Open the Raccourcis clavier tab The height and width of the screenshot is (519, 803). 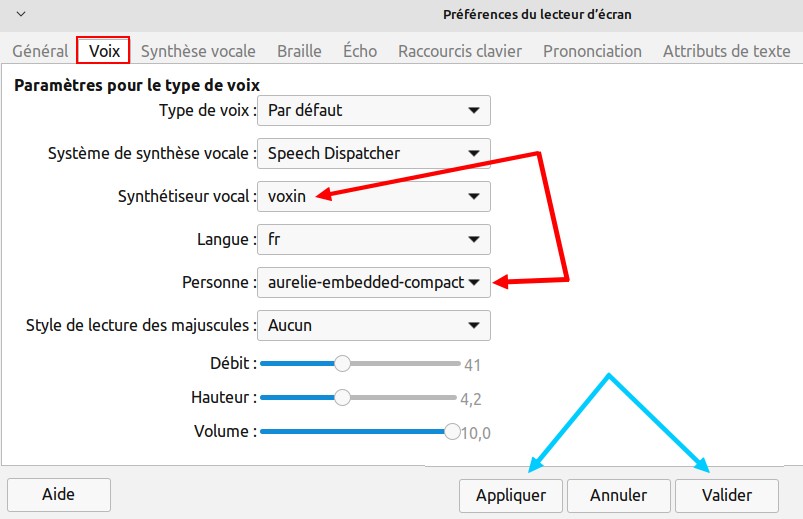460,51
